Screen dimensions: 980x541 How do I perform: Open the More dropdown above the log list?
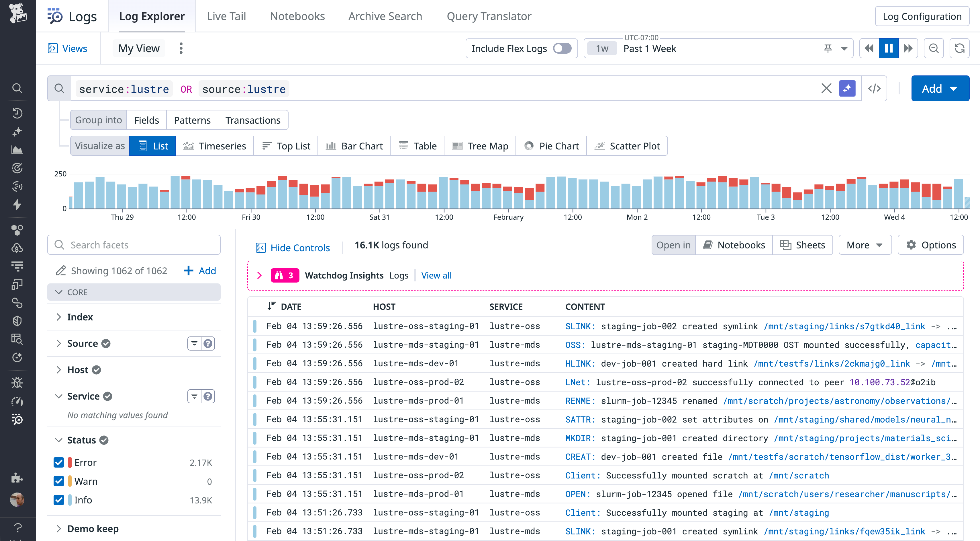pos(864,245)
